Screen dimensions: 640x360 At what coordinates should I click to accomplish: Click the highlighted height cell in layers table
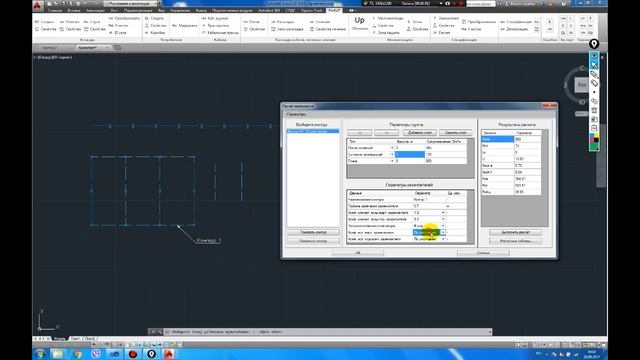pyautogui.click(x=409, y=154)
